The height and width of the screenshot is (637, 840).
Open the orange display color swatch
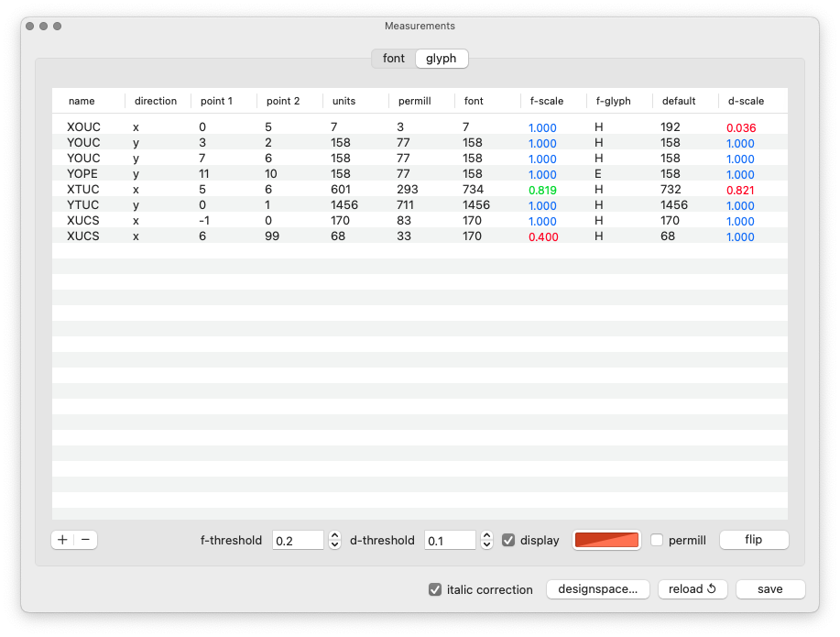click(605, 540)
